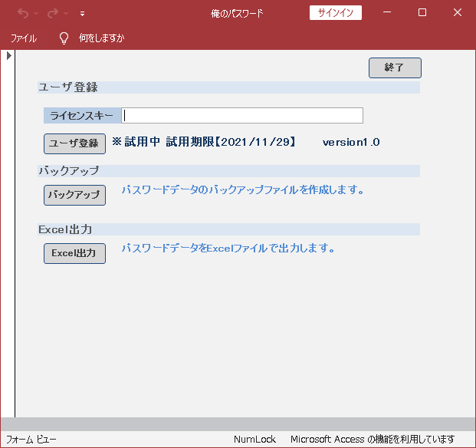Open the Undo history dropdown arrow
The width and height of the screenshot is (476, 448).
[36, 13]
